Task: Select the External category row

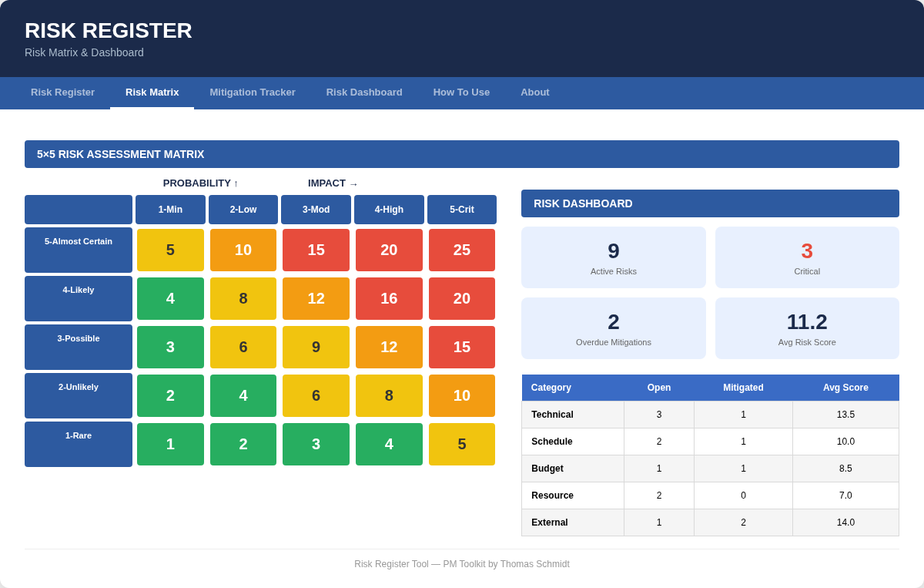Action: 710,522
